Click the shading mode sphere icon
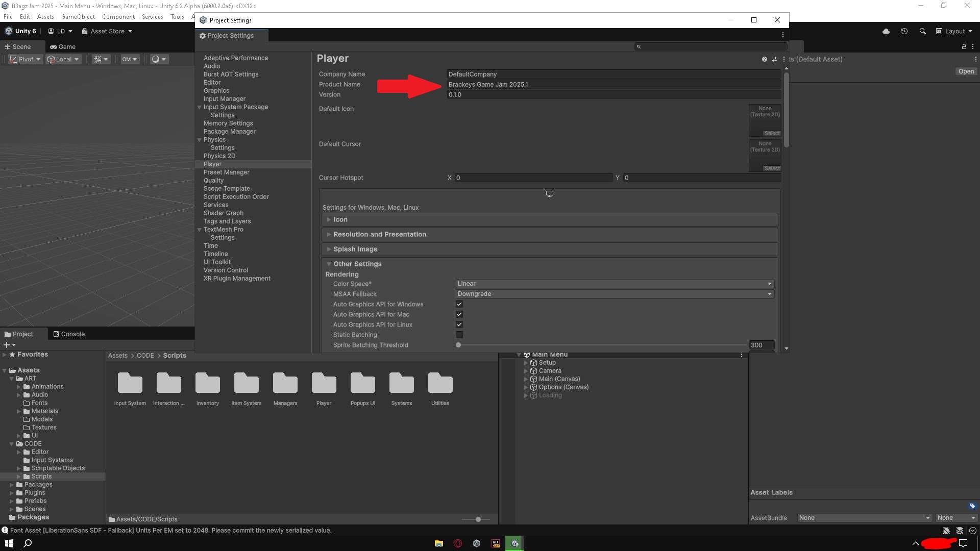Image resolution: width=980 pixels, height=551 pixels. point(156,59)
